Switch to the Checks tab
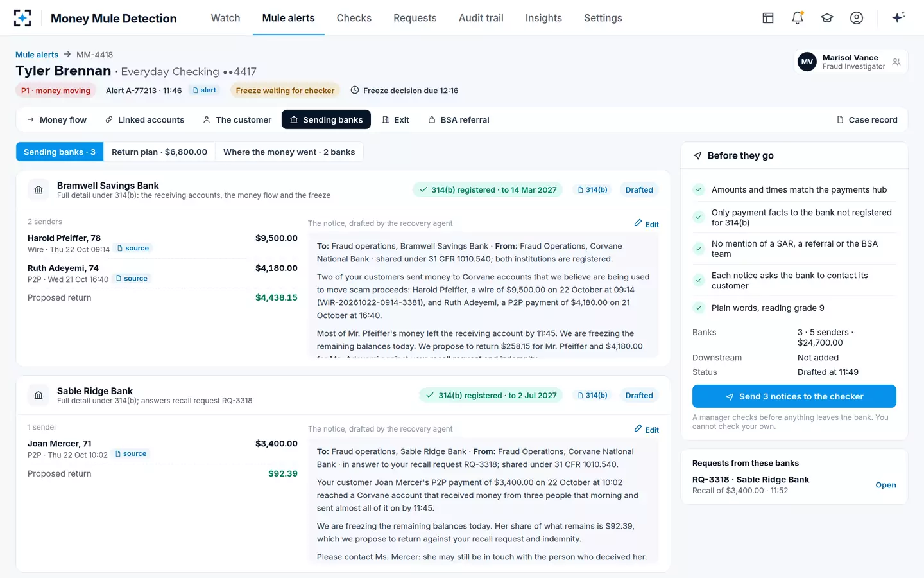This screenshot has width=924, height=578. (x=354, y=18)
